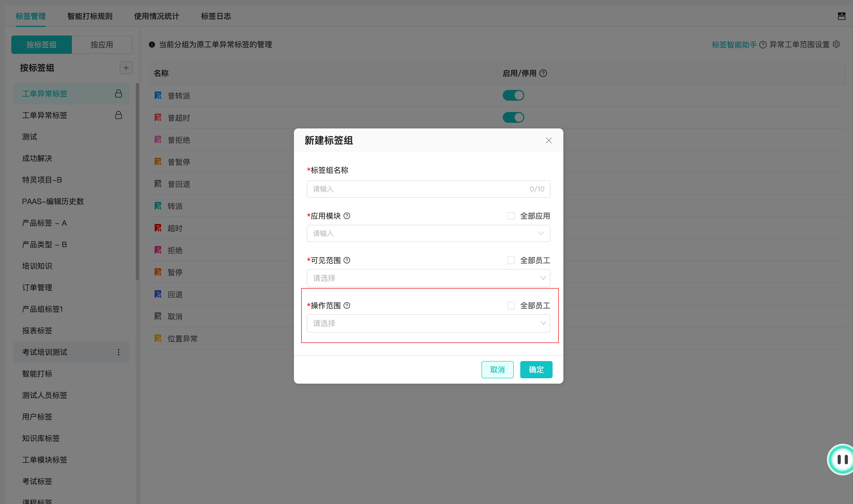The image size is (853, 504).
Task: Click the info icon before 当前分组 notice
Action: [x=152, y=45]
